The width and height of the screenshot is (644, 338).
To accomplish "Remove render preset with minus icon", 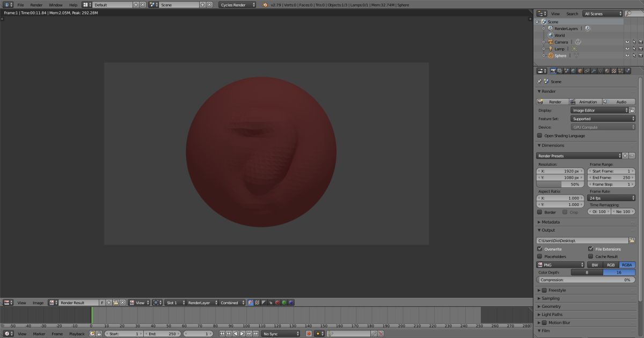I will click(632, 156).
